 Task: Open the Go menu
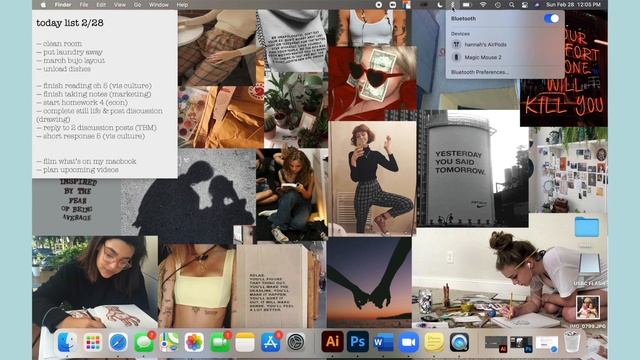tap(137, 5)
